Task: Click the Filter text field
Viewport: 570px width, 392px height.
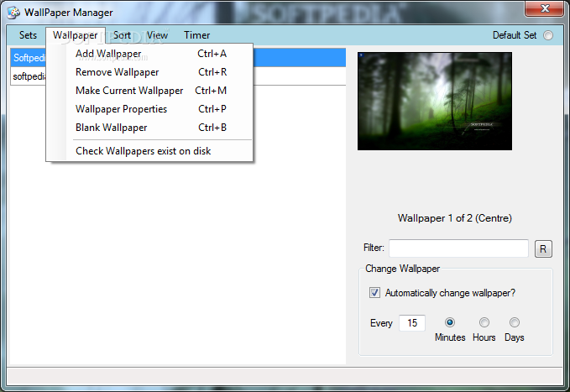Action: (458, 248)
